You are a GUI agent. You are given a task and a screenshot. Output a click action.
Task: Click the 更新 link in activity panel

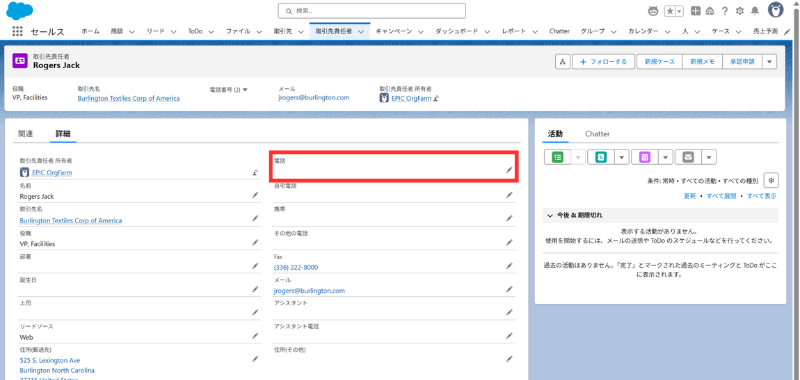(x=689, y=196)
